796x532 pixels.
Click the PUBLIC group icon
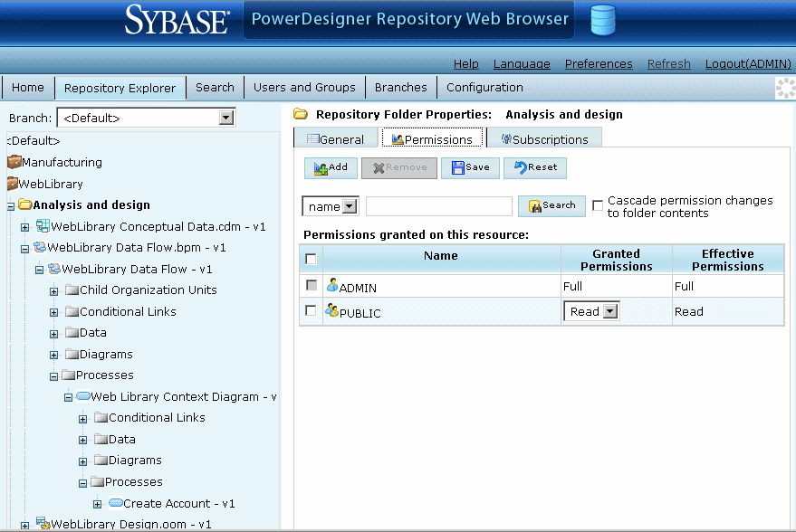tap(331, 311)
